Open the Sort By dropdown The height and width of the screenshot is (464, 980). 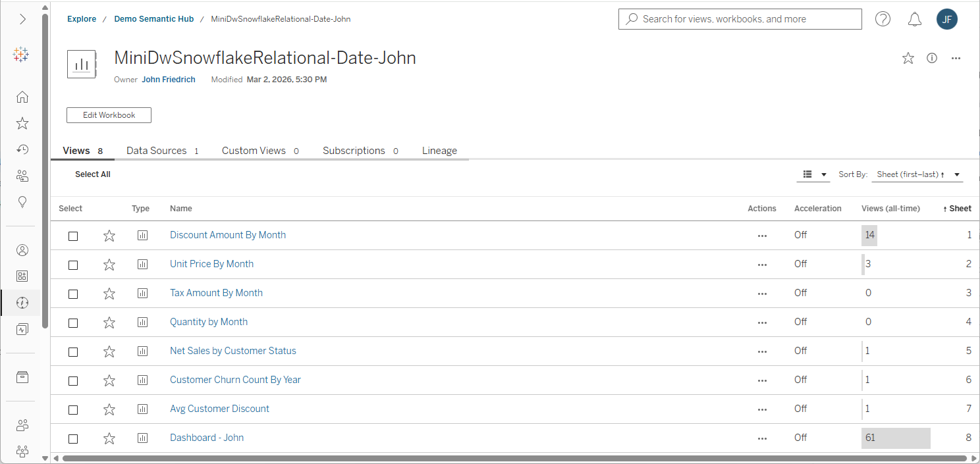click(x=917, y=175)
